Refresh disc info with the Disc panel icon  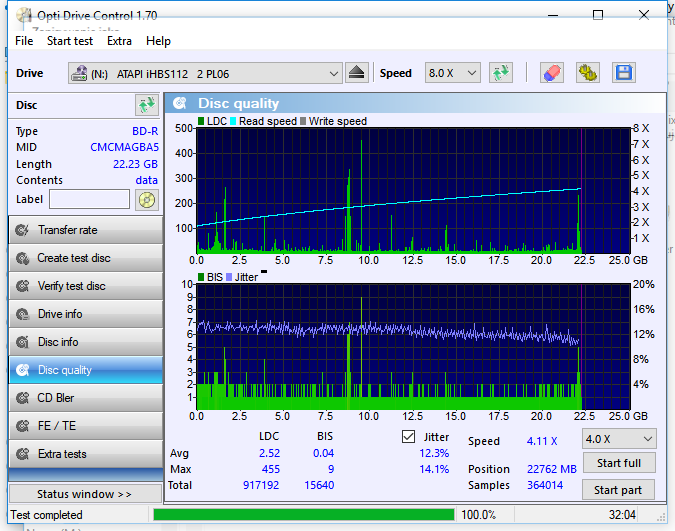pyautogui.click(x=146, y=105)
